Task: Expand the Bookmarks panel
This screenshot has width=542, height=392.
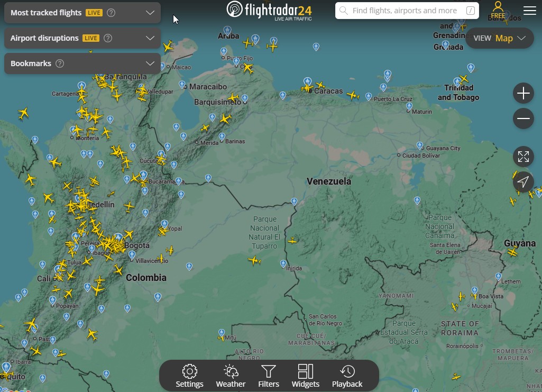Action: click(x=150, y=63)
